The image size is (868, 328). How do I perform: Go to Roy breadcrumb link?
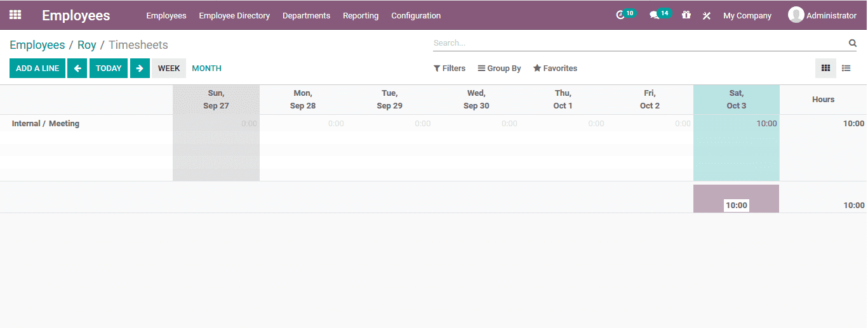tap(87, 45)
